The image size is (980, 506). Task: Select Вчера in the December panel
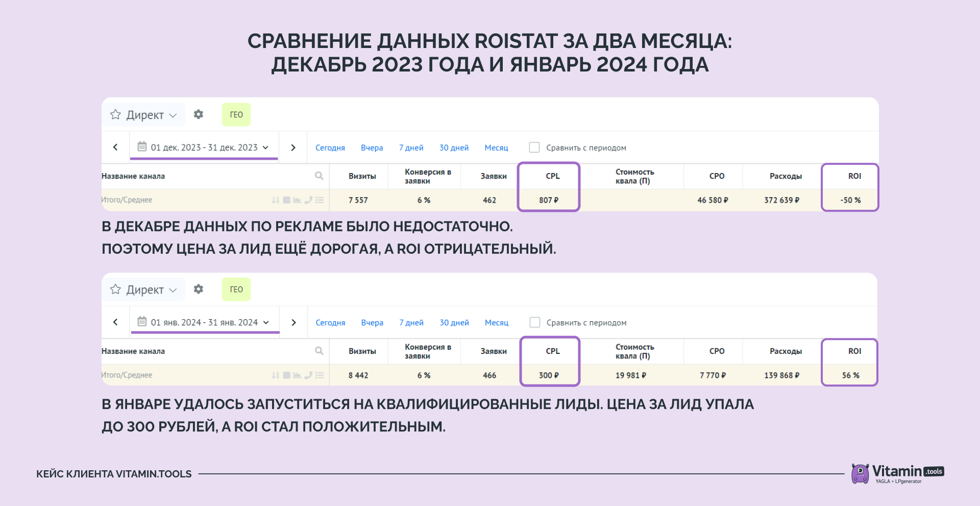point(372,148)
